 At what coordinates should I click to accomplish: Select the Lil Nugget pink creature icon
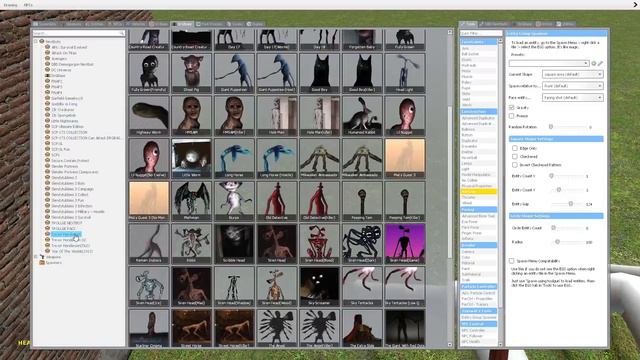[x=404, y=116]
